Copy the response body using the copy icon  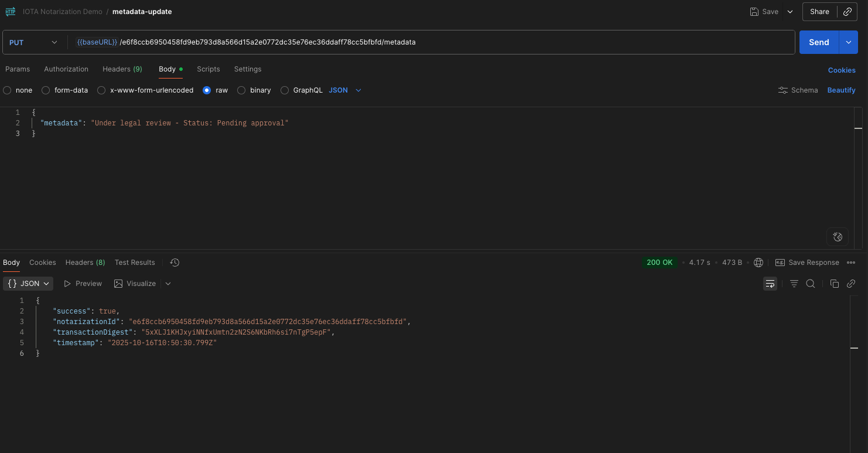[834, 284]
